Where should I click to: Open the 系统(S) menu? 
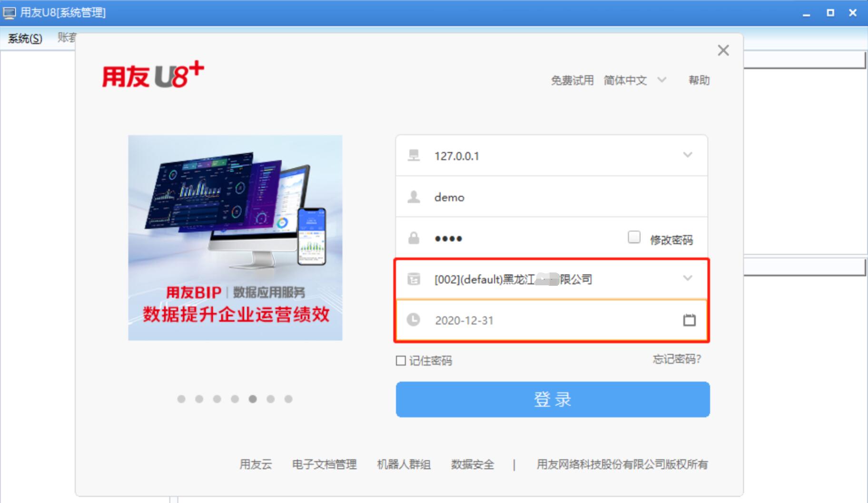click(x=25, y=39)
